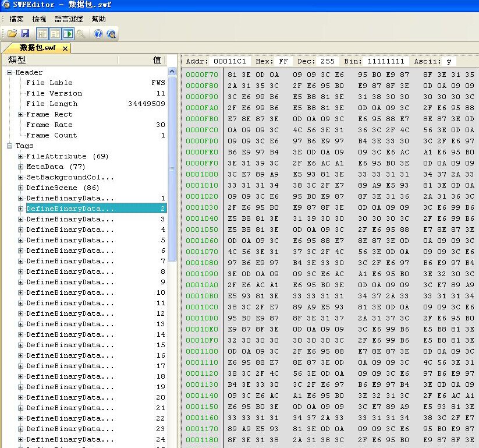Viewport: 479px width, 448px height.
Task: Click hex address 0000F70
Action: pos(202,75)
